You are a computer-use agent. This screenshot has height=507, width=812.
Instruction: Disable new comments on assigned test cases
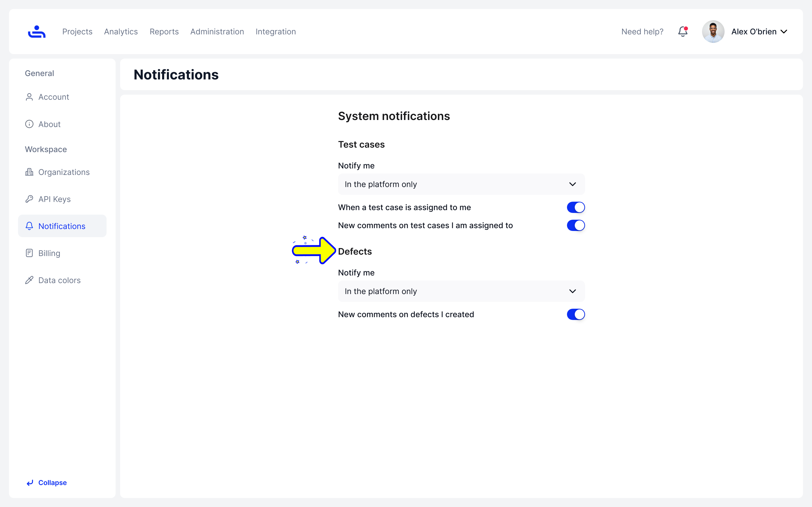576,225
